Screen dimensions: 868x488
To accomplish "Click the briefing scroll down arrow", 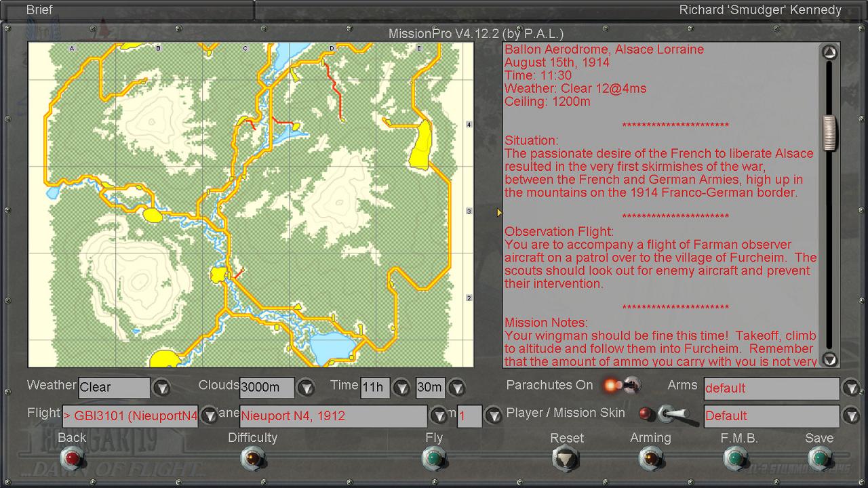I will click(x=829, y=359).
